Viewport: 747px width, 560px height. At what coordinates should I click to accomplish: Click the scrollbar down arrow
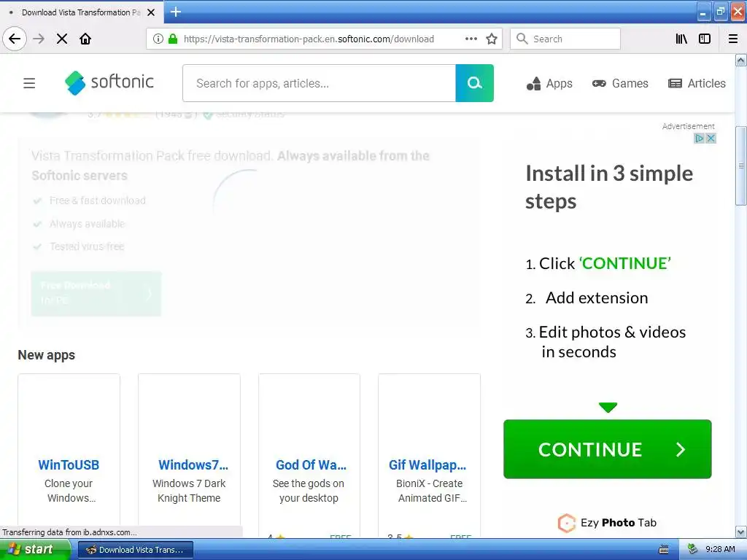click(x=740, y=532)
